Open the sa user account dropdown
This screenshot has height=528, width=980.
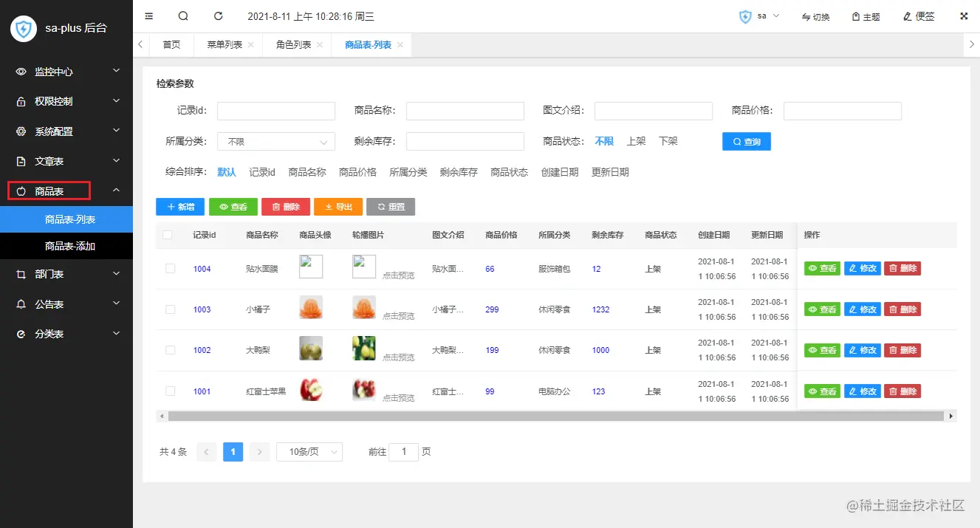click(760, 16)
